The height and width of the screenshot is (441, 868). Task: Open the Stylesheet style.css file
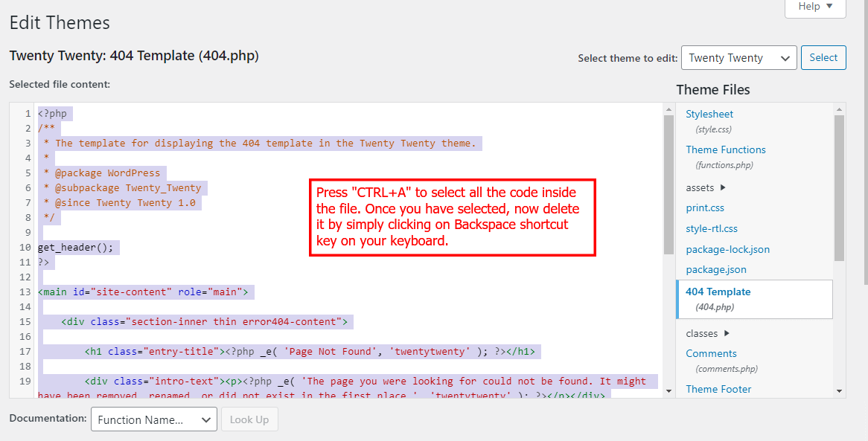pos(709,115)
